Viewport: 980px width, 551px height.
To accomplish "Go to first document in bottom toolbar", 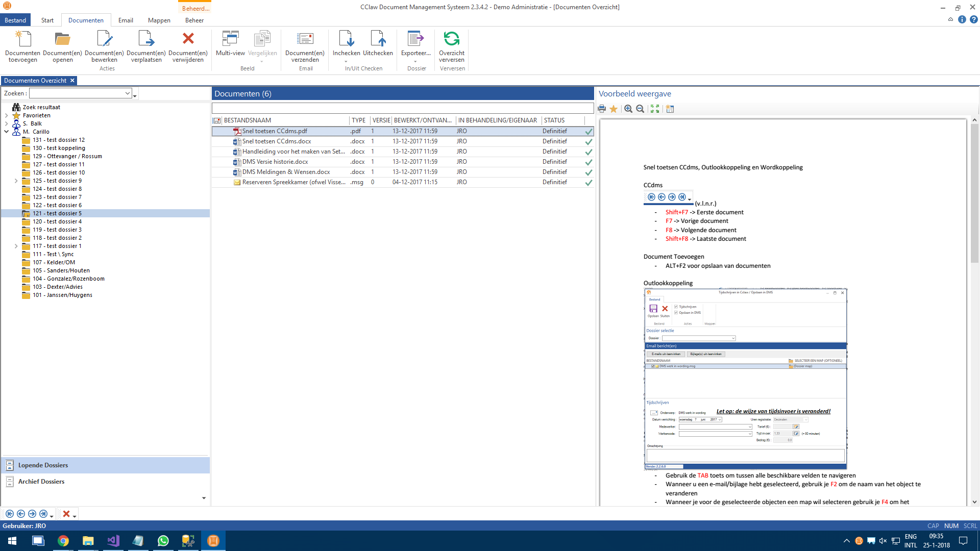I will (10, 514).
